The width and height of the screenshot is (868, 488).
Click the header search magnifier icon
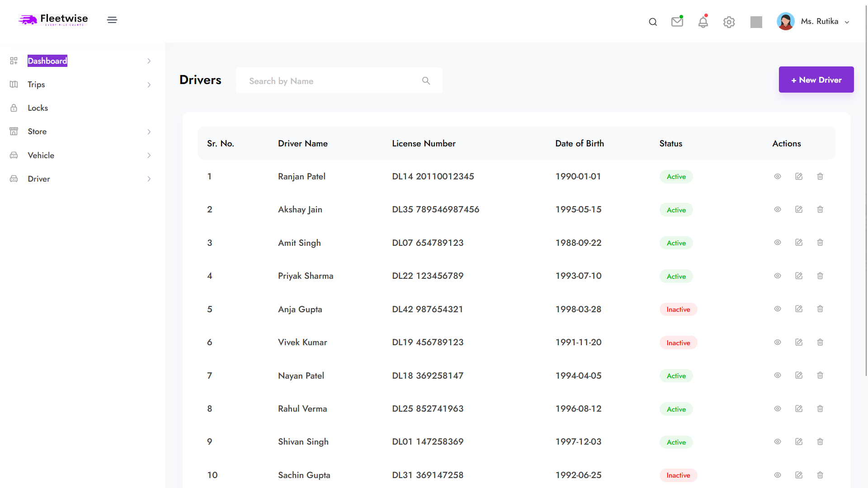653,22
